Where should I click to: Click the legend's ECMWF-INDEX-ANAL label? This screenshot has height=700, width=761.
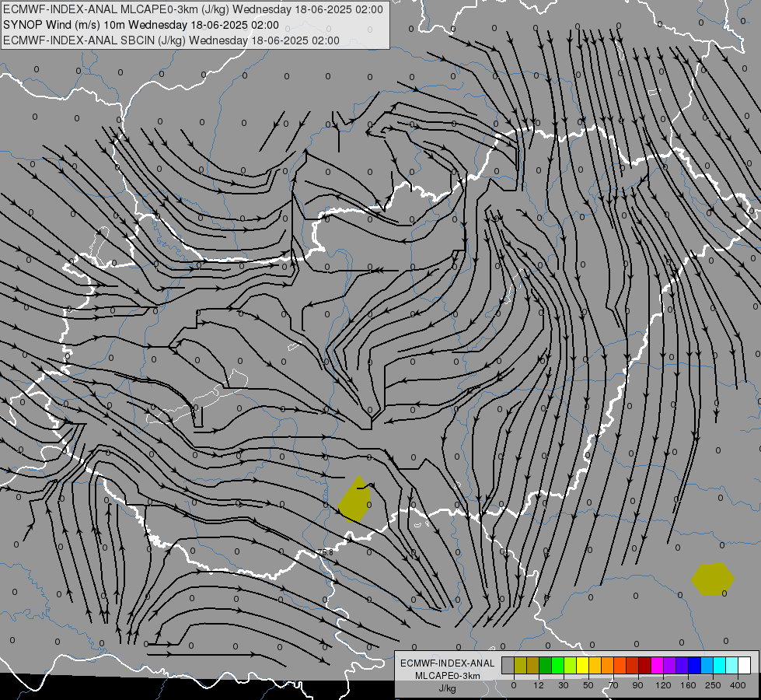tap(448, 663)
